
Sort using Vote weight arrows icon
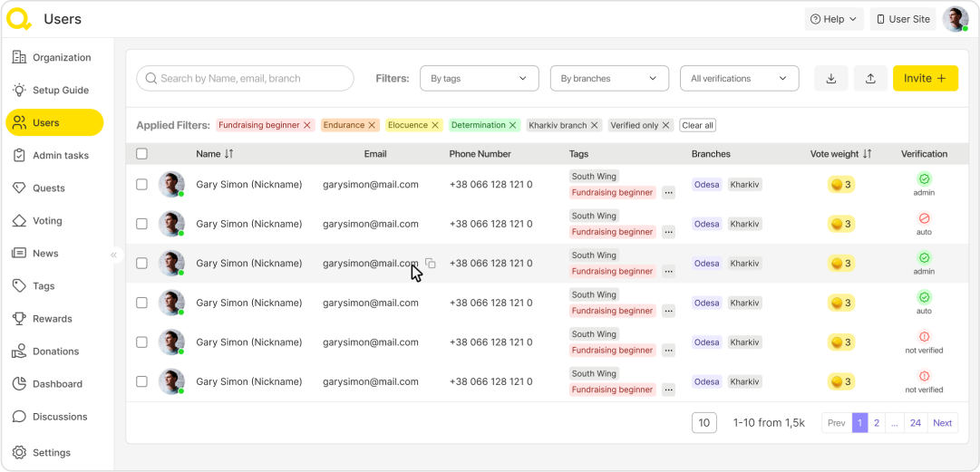(x=868, y=154)
